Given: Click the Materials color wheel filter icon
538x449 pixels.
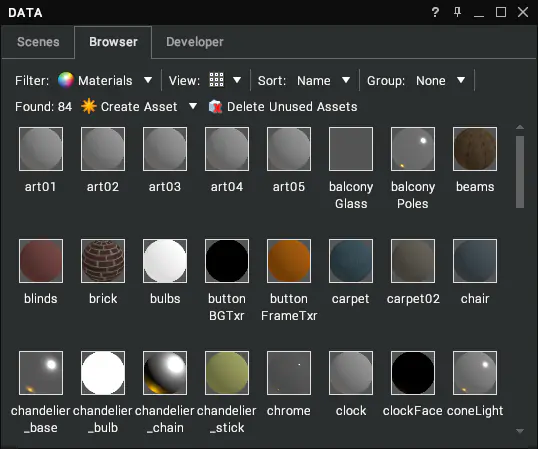Looking at the screenshot, I should tap(66, 80).
